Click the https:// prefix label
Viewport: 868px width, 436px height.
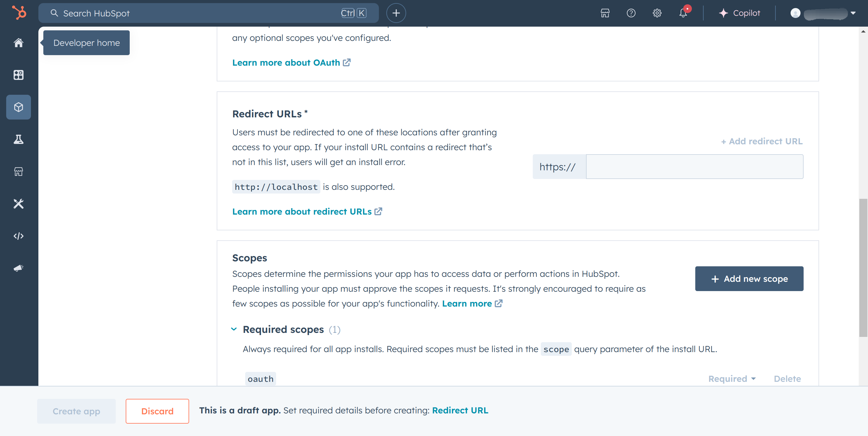(x=559, y=167)
